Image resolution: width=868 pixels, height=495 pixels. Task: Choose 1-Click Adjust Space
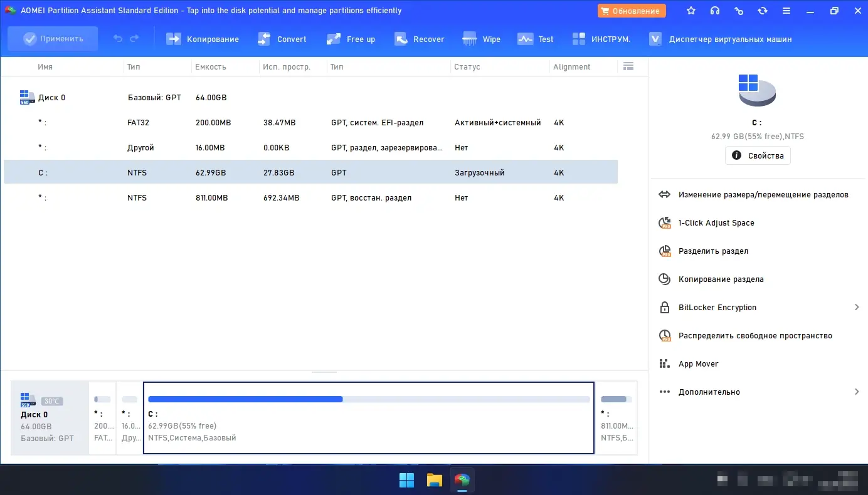click(x=716, y=223)
